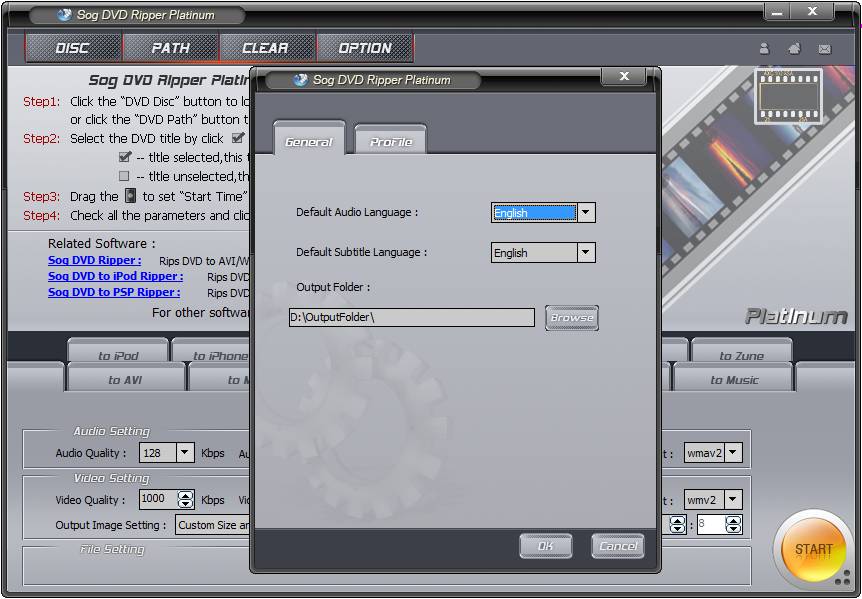Click the email envelope icon in main window
Image resolution: width=862 pixels, height=599 pixels.
point(825,49)
